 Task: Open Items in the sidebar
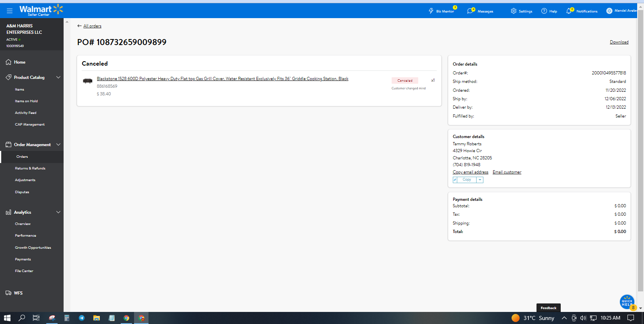pos(20,89)
